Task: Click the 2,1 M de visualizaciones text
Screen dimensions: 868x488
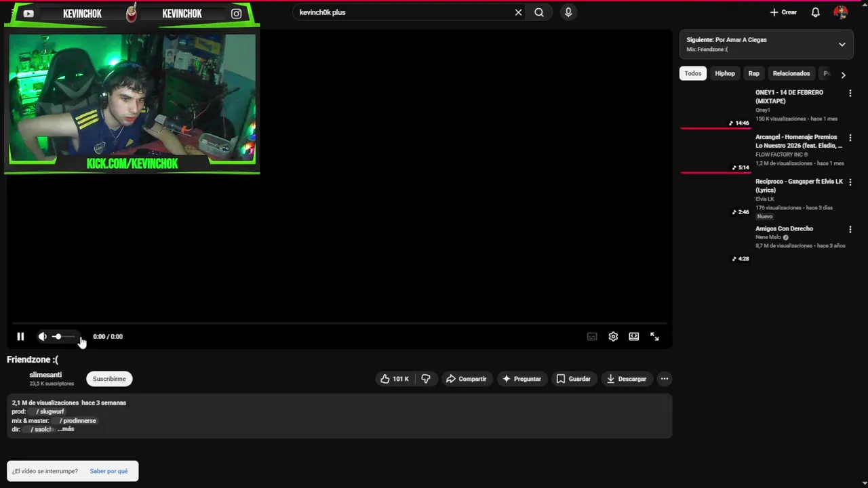Action: 45,403
